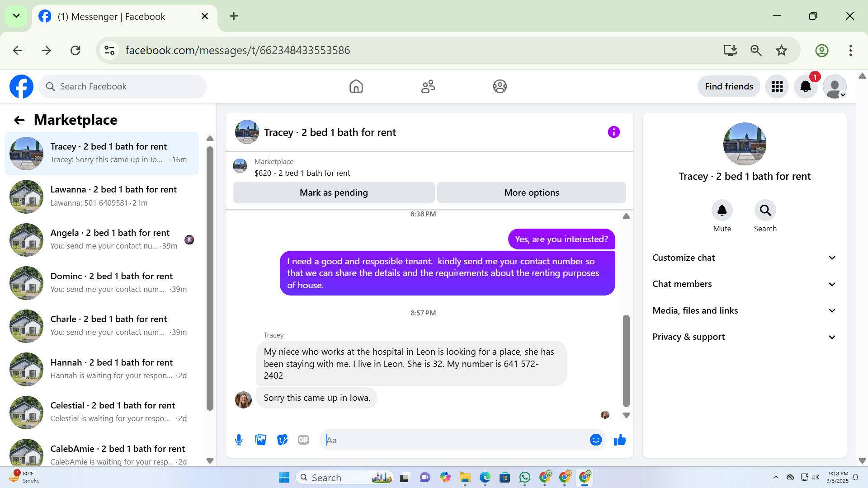Open Microsoft Edge from taskbar
This screenshot has width=868, height=488.
[485, 477]
